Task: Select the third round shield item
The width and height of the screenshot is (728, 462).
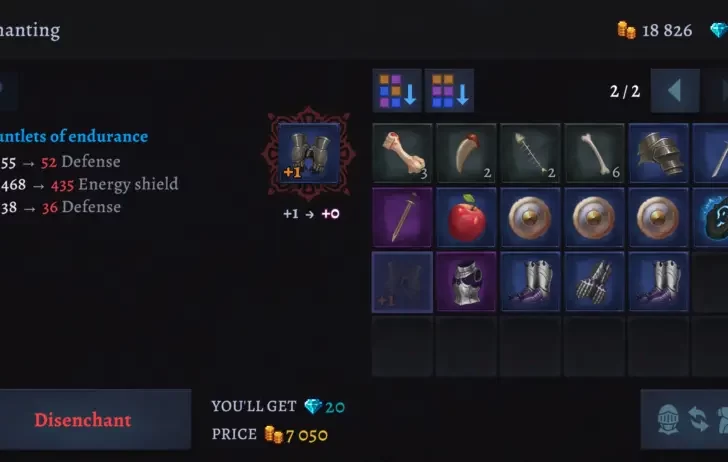Action: 658,217
